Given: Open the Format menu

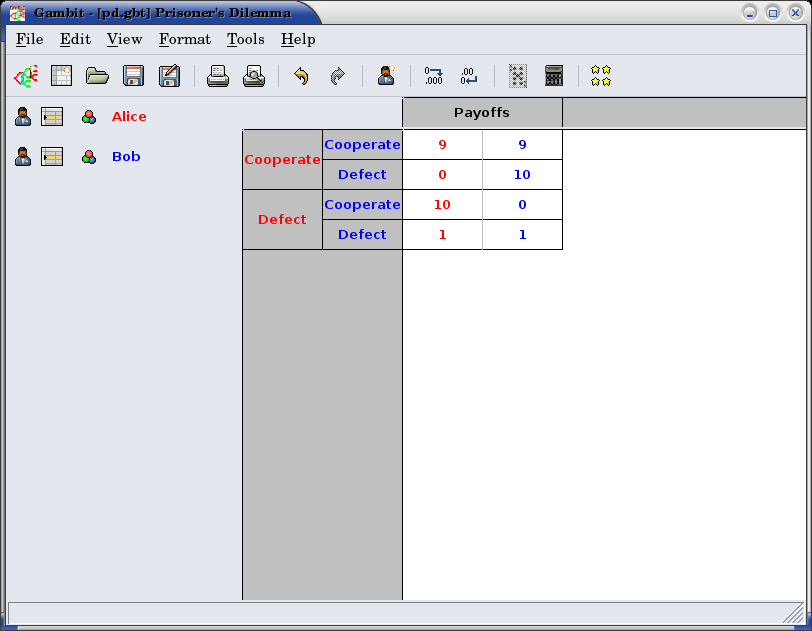Looking at the screenshot, I should (x=184, y=39).
